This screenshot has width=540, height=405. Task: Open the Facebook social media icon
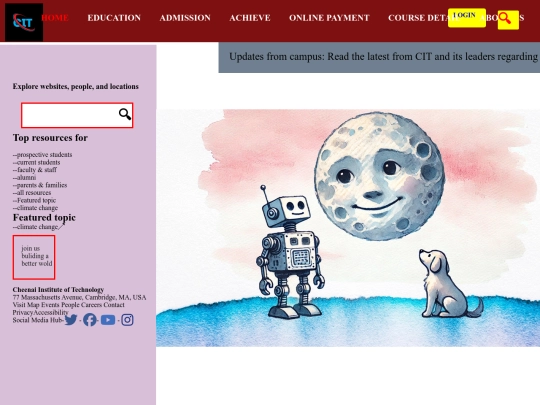click(90, 320)
